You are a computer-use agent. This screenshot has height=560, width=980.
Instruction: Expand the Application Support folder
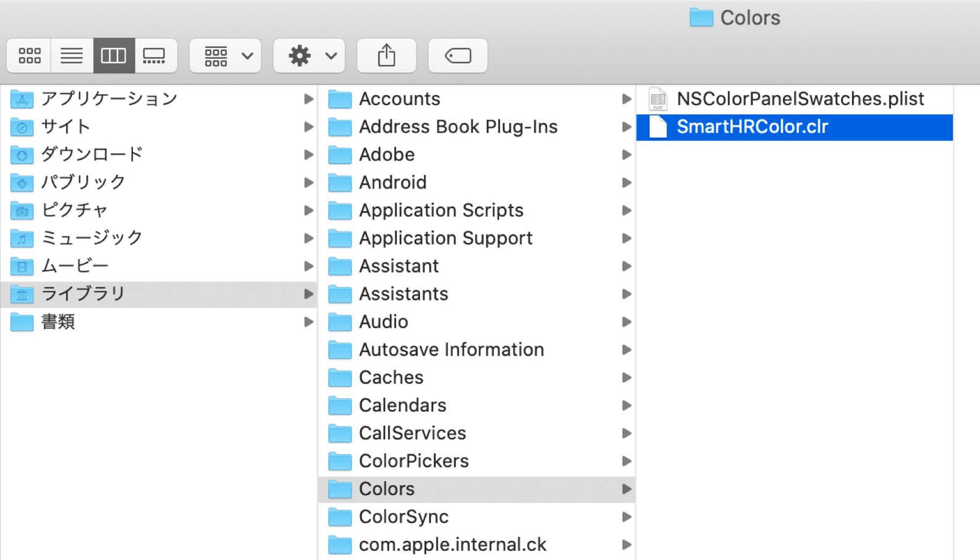click(446, 238)
